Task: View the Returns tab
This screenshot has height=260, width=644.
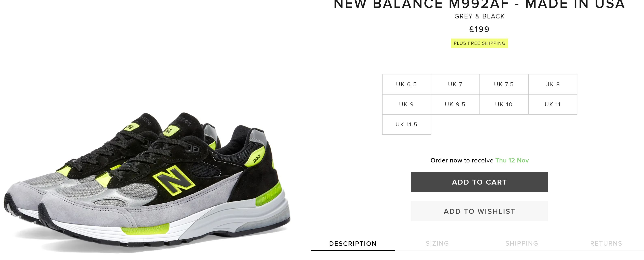Action: coord(606,244)
